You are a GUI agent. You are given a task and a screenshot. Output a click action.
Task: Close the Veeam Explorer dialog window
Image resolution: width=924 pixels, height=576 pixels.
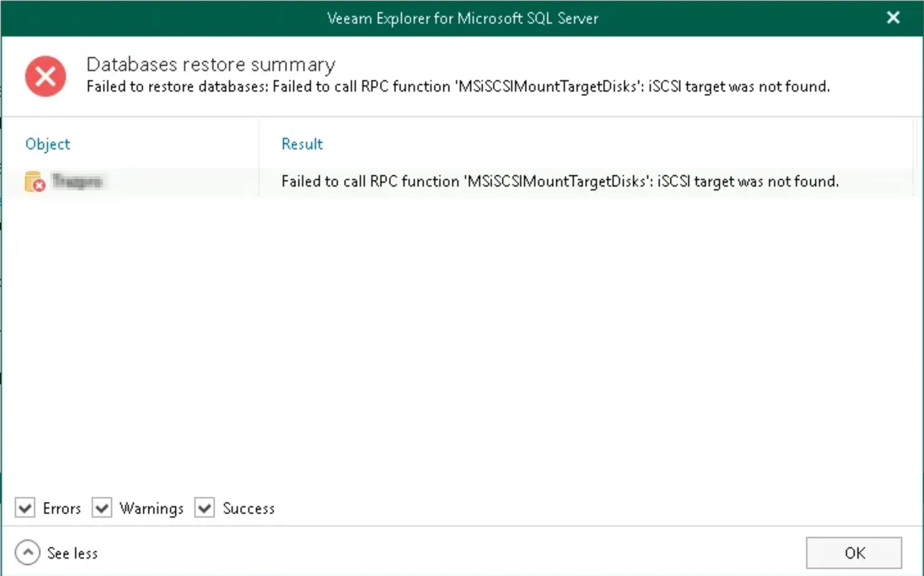(x=893, y=17)
